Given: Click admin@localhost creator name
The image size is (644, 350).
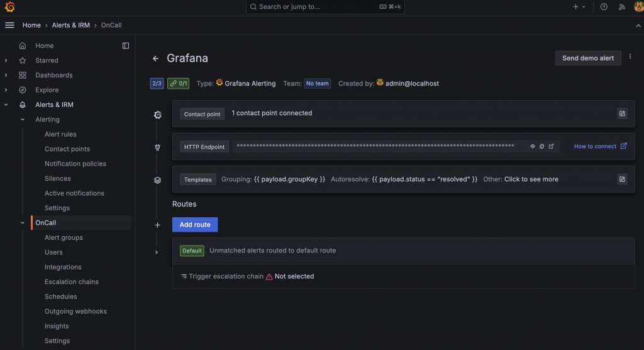Looking at the screenshot, I should [412, 84].
